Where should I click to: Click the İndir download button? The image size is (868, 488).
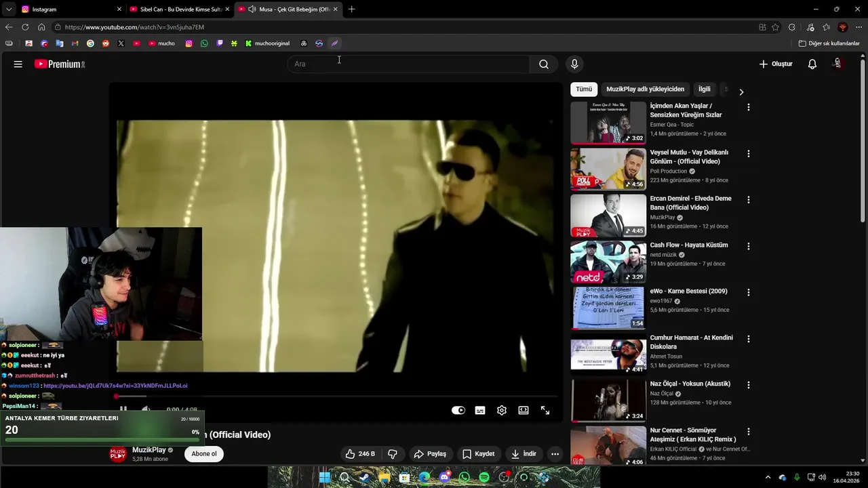click(524, 454)
